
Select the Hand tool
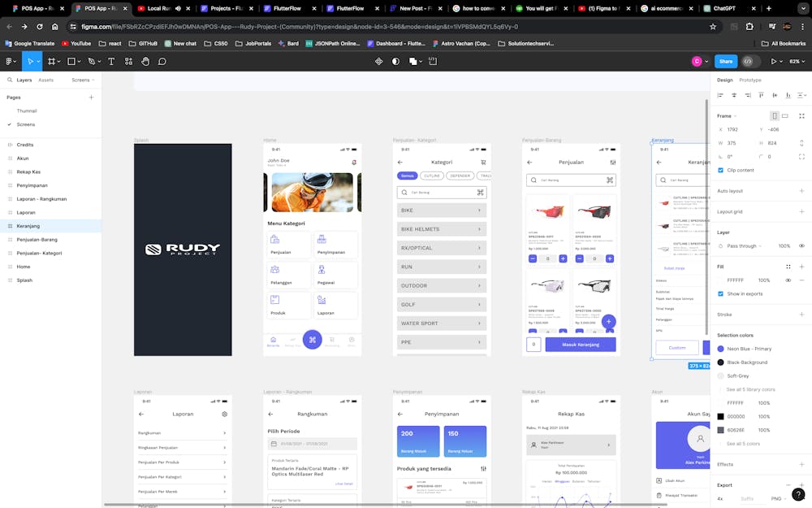(x=145, y=61)
